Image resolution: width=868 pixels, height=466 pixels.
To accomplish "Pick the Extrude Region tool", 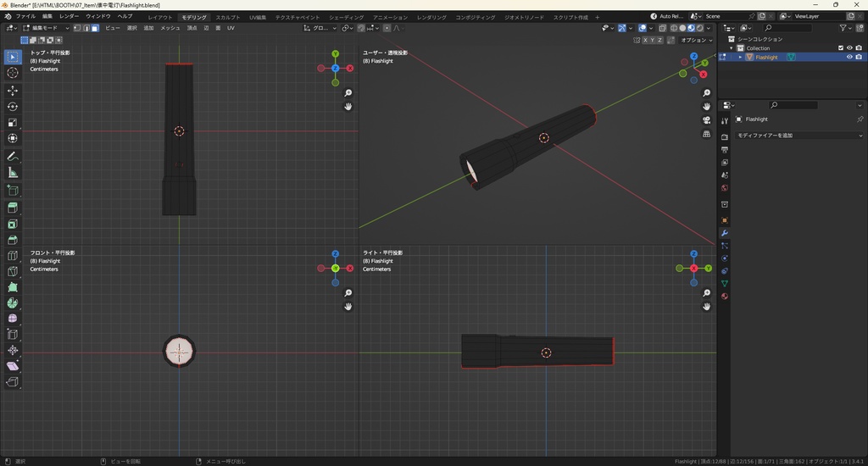I will (13, 208).
